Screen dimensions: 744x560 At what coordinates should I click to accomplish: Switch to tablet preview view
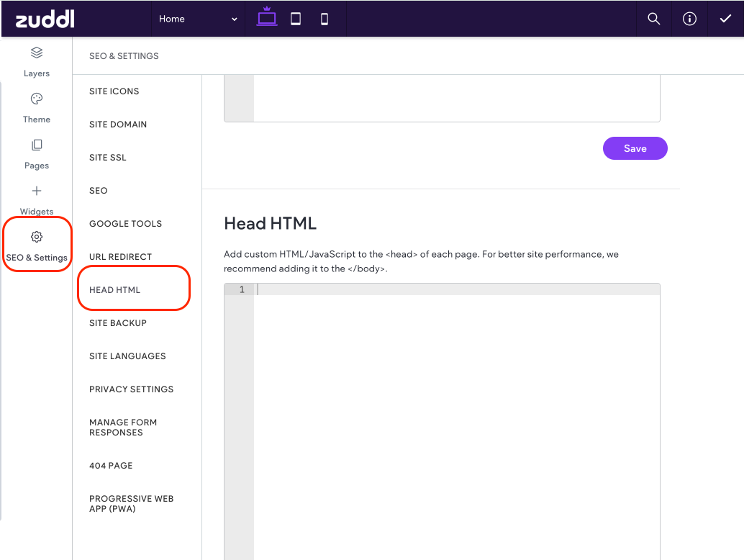click(x=296, y=19)
